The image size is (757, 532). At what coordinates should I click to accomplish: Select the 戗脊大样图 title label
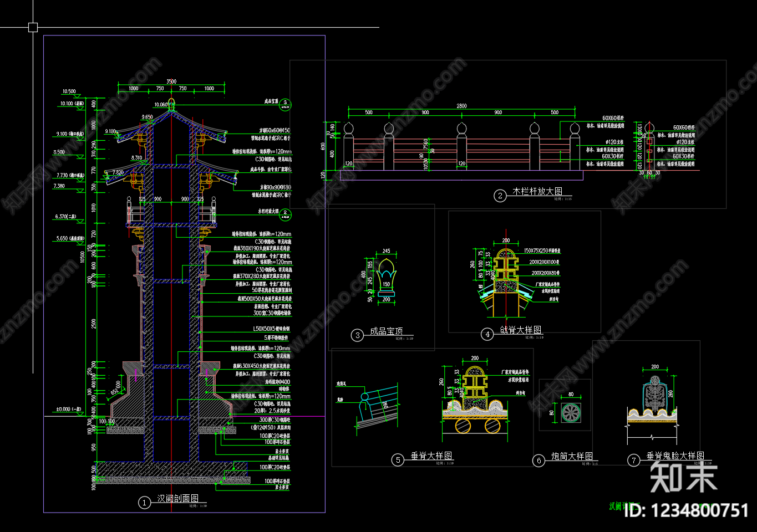coord(521,330)
